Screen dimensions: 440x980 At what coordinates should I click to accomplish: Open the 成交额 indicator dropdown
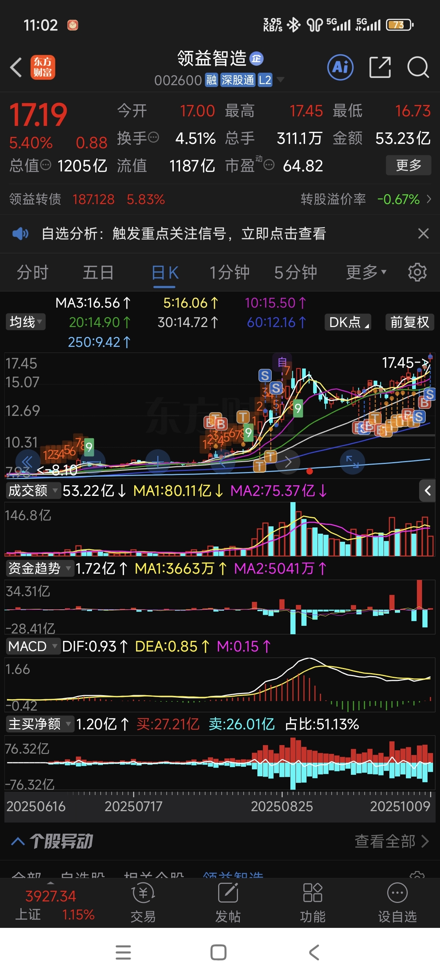tap(33, 491)
